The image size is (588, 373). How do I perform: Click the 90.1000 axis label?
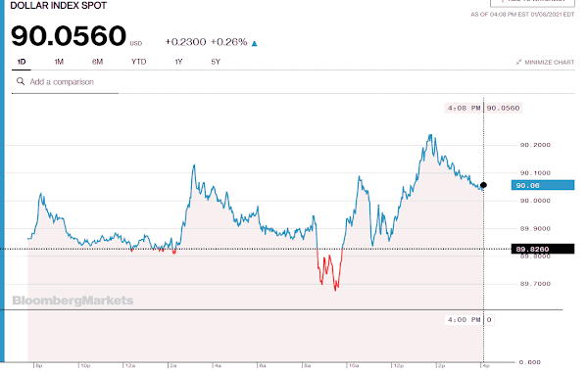535,173
